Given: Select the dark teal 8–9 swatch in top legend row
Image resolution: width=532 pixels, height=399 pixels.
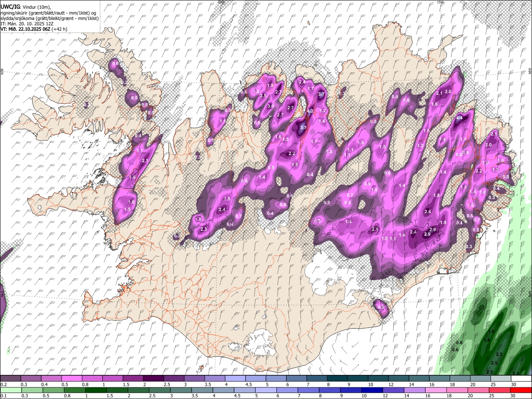Looking at the screenshot, I should pyautogui.click(x=337, y=379).
